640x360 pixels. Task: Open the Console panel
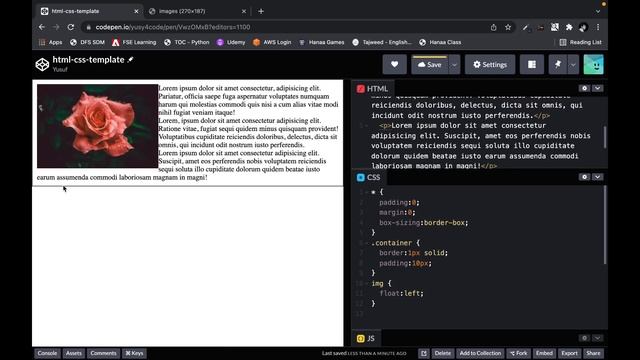tap(47, 353)
